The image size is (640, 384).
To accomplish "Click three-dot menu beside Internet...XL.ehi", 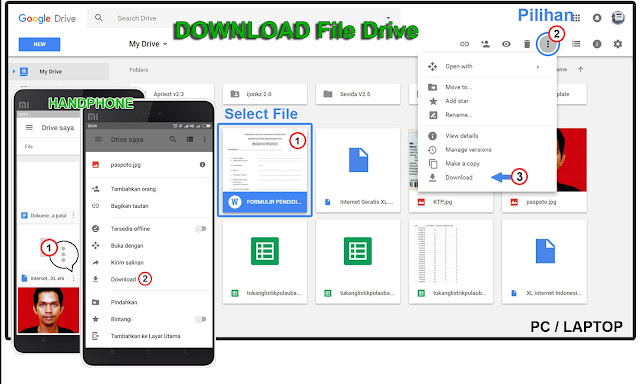I will (73, 278).
